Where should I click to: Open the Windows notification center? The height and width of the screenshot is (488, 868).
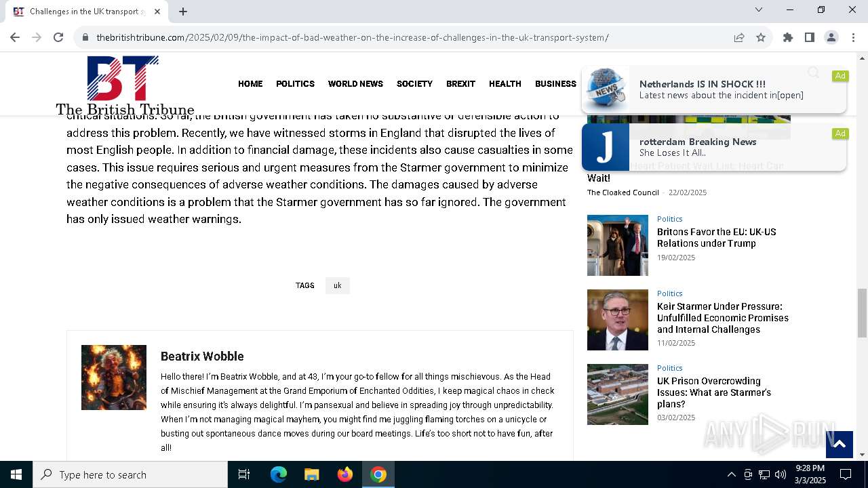coord(846,474)
